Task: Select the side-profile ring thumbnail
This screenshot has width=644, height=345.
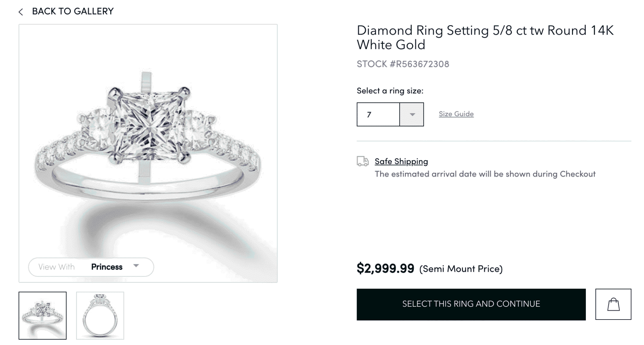Action: [x=100, y=315]
